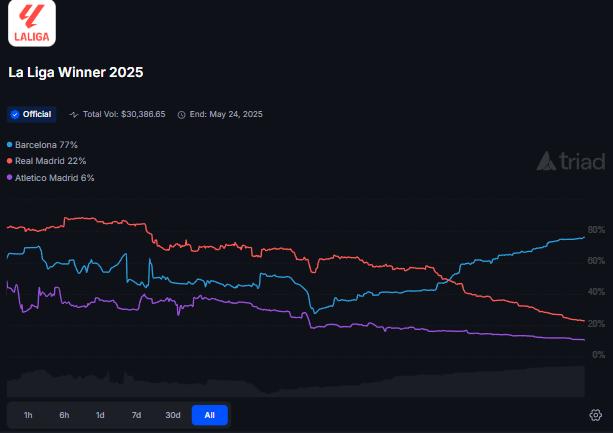Click the Atletico Madrid 6% legend entry

[x=51, y=178]
